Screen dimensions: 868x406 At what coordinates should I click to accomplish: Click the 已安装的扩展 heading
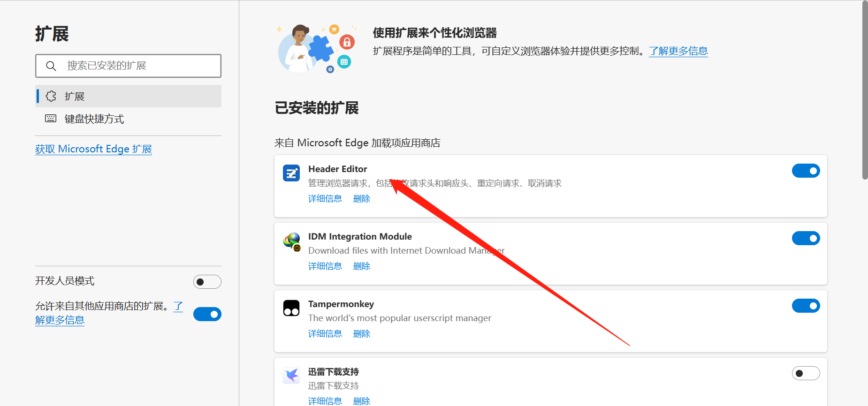(317, 108)
